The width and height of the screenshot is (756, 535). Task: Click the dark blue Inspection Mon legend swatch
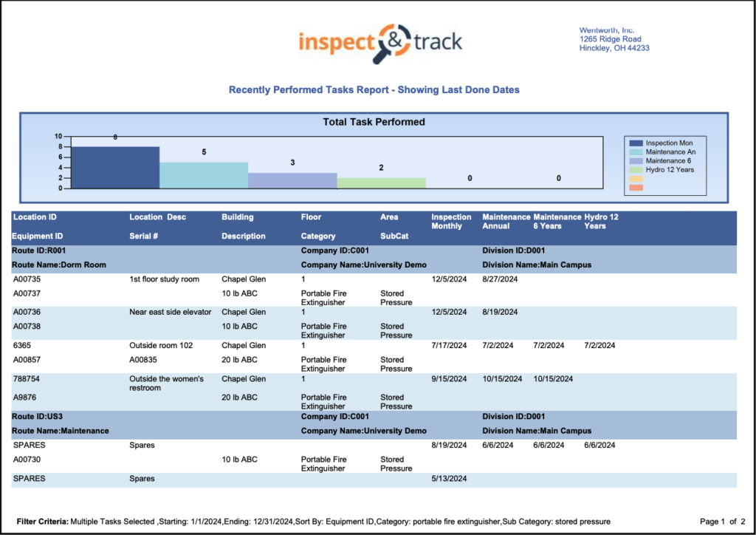point(634,143)
